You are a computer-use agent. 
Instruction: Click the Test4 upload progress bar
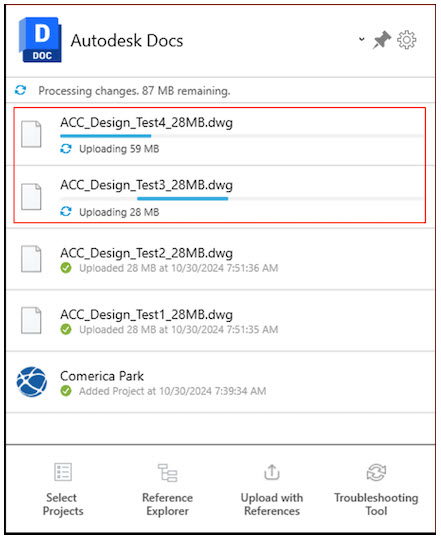point(242,136)
